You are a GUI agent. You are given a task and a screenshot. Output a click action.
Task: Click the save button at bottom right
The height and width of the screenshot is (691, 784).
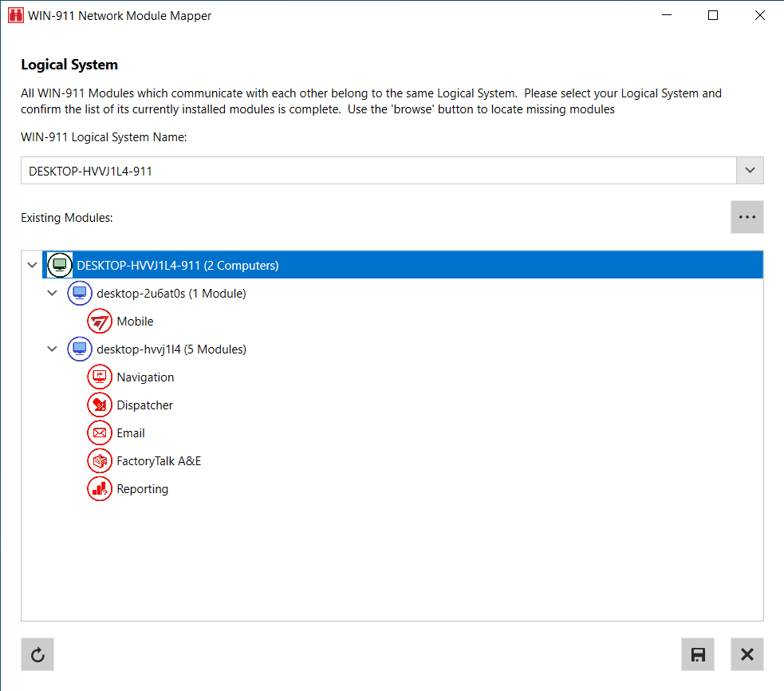coord(698,653)
